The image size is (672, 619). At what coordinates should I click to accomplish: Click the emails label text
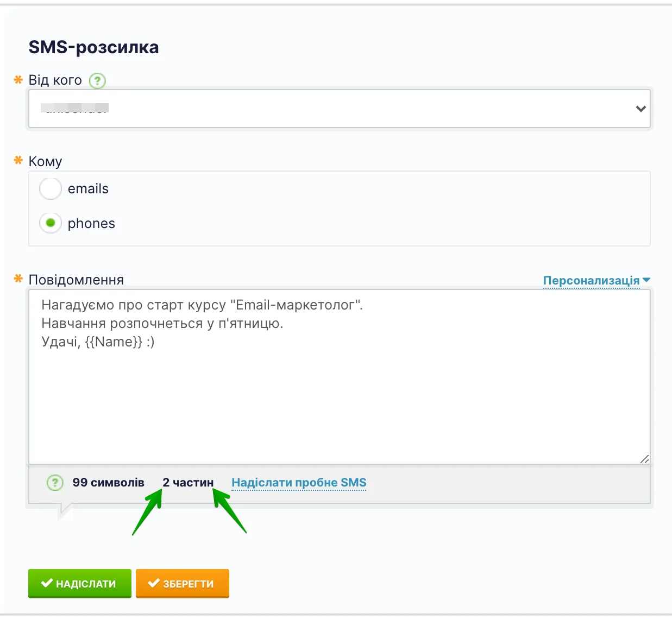click(x=88, y=188)
